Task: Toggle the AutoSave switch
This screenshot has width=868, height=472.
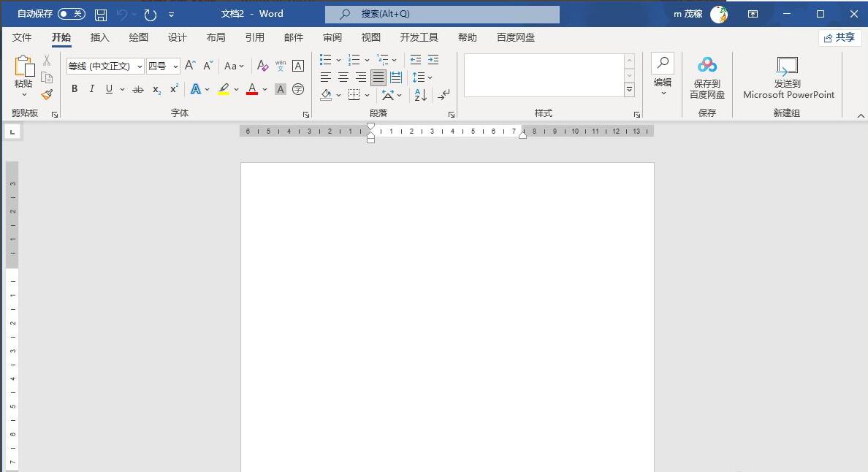Action: tap(71, 14)
